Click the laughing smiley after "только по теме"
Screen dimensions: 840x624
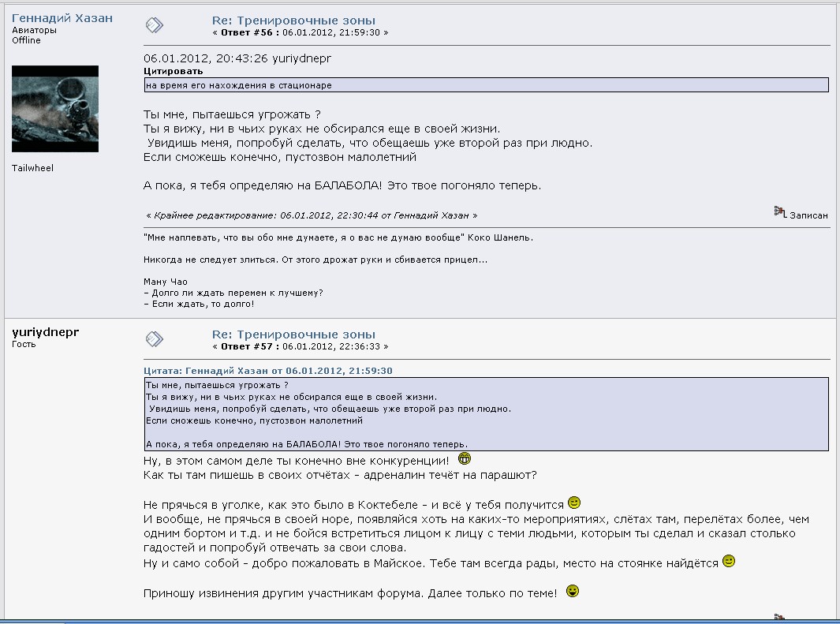point(573,591)
